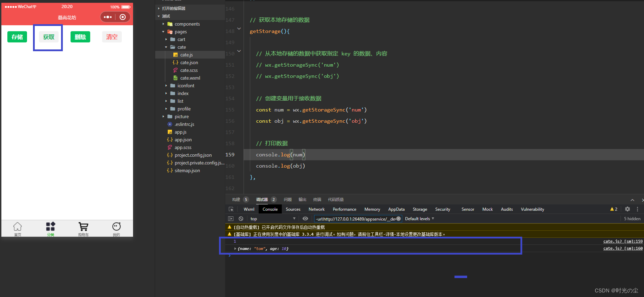Viewport: 644px width, 297px height.
Task: Open the mini program three-dots menu
Action: 108,17
